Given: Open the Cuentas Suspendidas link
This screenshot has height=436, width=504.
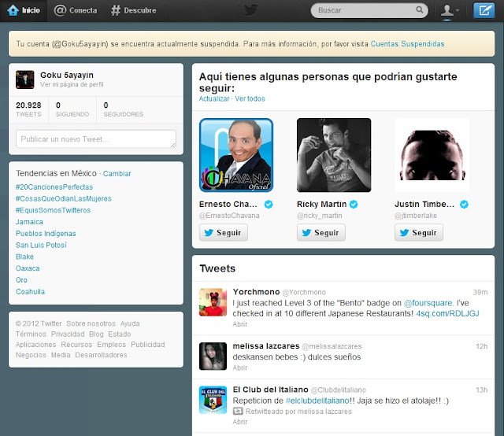Looking at the screenshot, I should 408,44.
